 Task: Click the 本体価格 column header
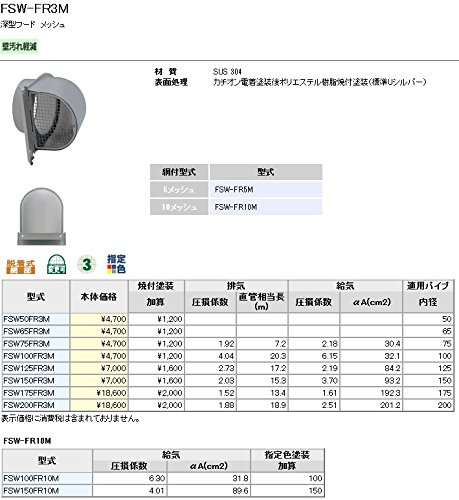pyautogui.click(x=99, y=297)
